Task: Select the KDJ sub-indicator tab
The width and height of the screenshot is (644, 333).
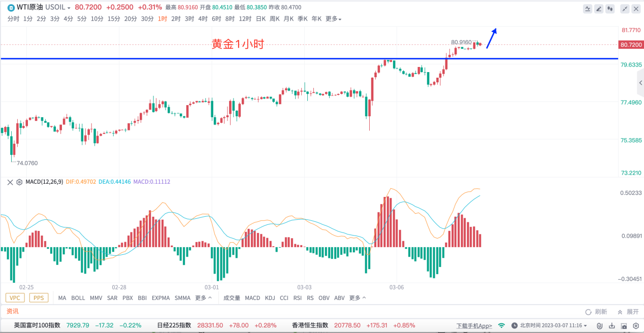Action: click(x=270, y=298)
